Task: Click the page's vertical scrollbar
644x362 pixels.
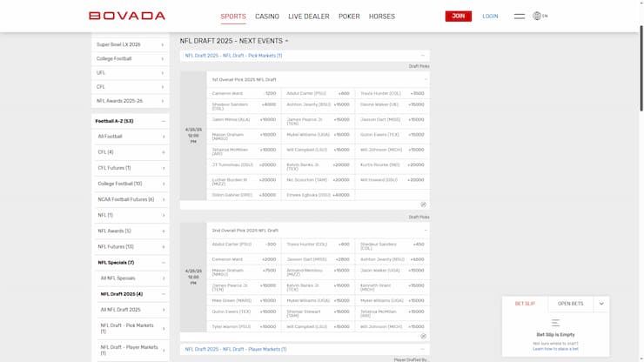Action: point(641,174)
